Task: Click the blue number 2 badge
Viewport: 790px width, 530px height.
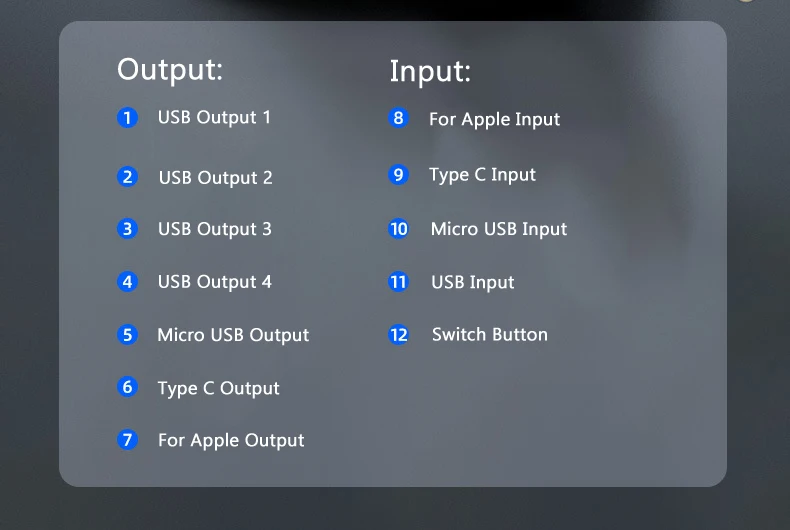Action: point(127,177)
